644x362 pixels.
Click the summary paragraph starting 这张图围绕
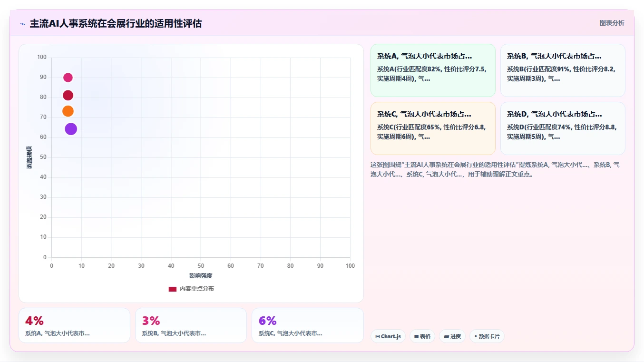pyautogui.click(x=495, y=169)
